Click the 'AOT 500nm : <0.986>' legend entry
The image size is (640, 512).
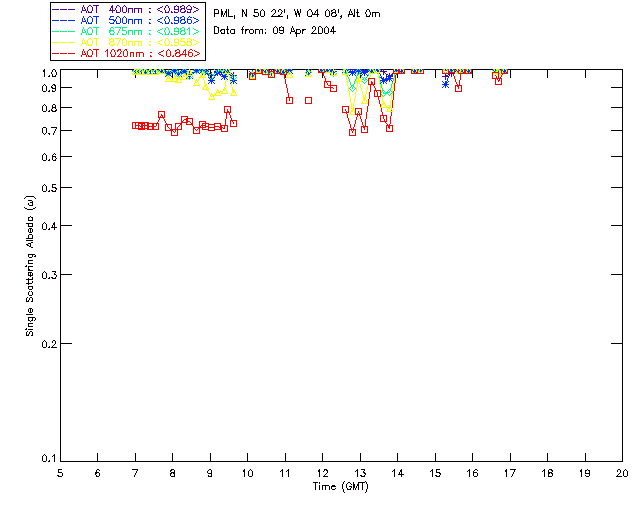(127, 20)
